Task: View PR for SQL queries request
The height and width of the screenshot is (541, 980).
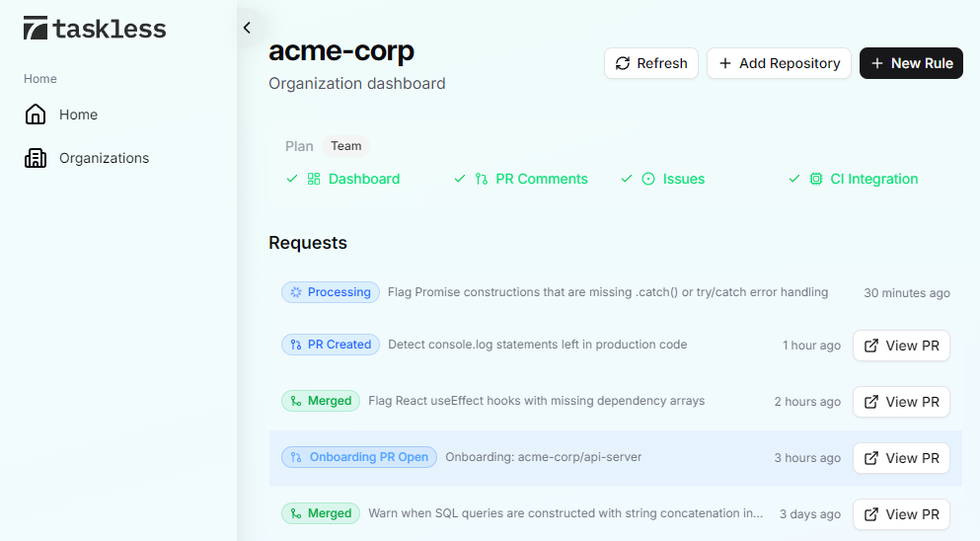Action: click(x=901, y=514)
